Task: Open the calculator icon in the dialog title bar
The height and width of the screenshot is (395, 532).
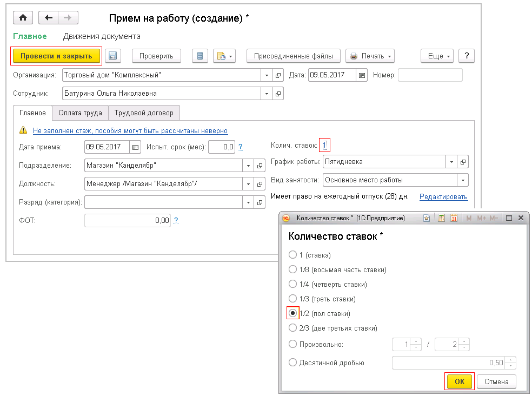Action: pos(441,218)
